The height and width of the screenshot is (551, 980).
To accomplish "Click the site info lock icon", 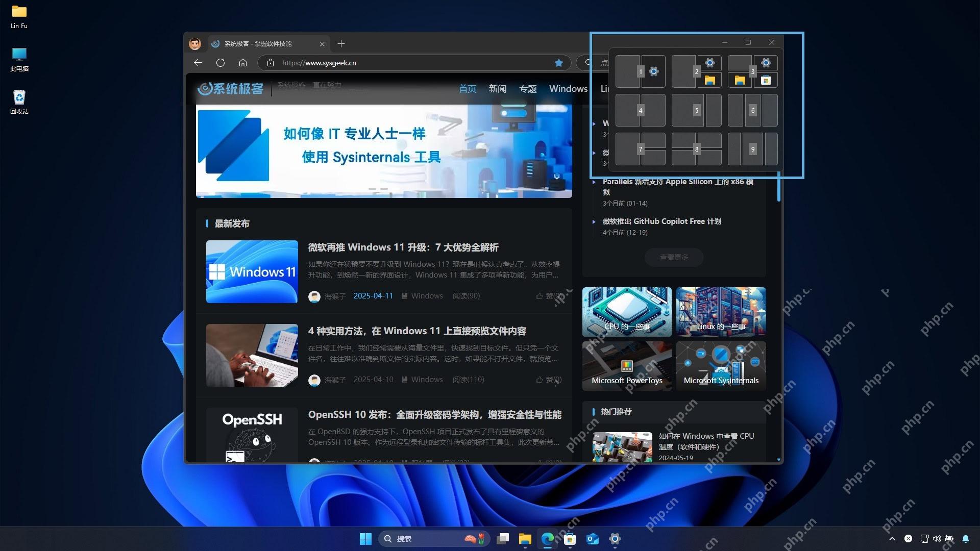I will tap(271, 63).
